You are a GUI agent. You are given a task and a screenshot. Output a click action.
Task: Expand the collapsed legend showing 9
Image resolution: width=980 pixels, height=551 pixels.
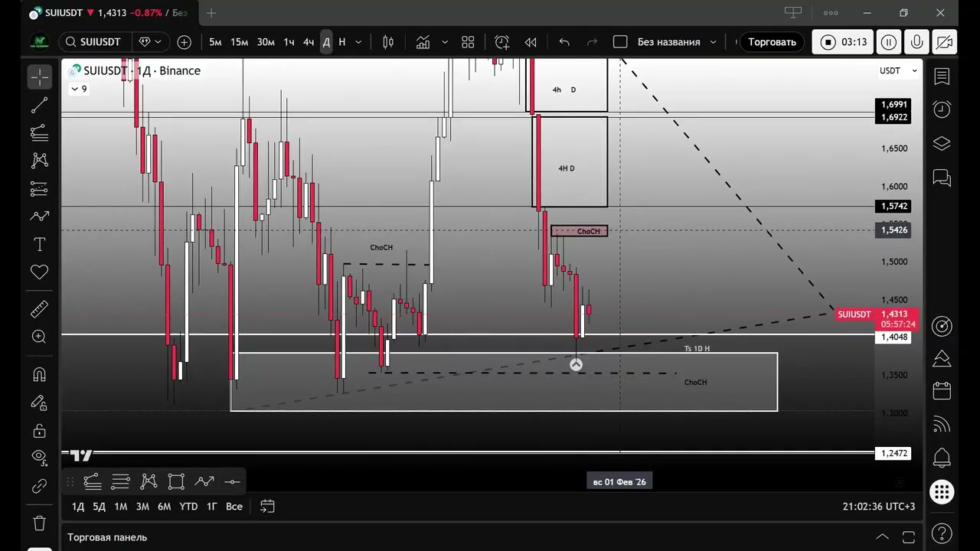coord(79,89)
